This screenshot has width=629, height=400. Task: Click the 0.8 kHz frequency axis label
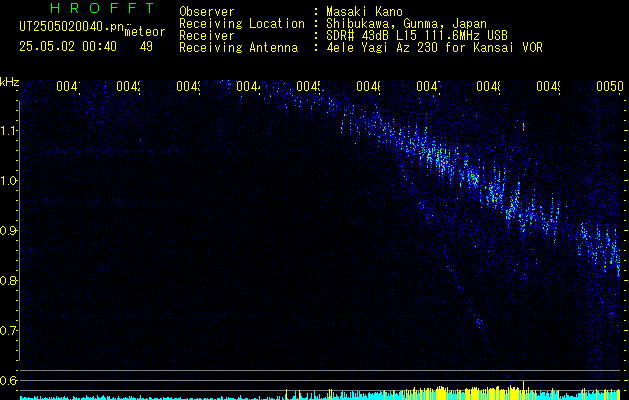[7, 280]
